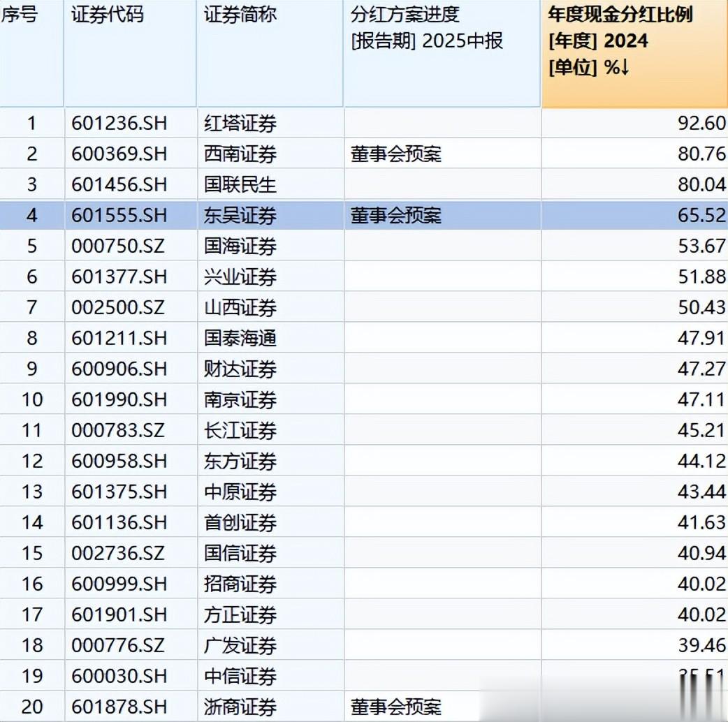Click the 39.46 dividend ratio value
This screenshot has width=728, height=722.
(x=701, y=645)
